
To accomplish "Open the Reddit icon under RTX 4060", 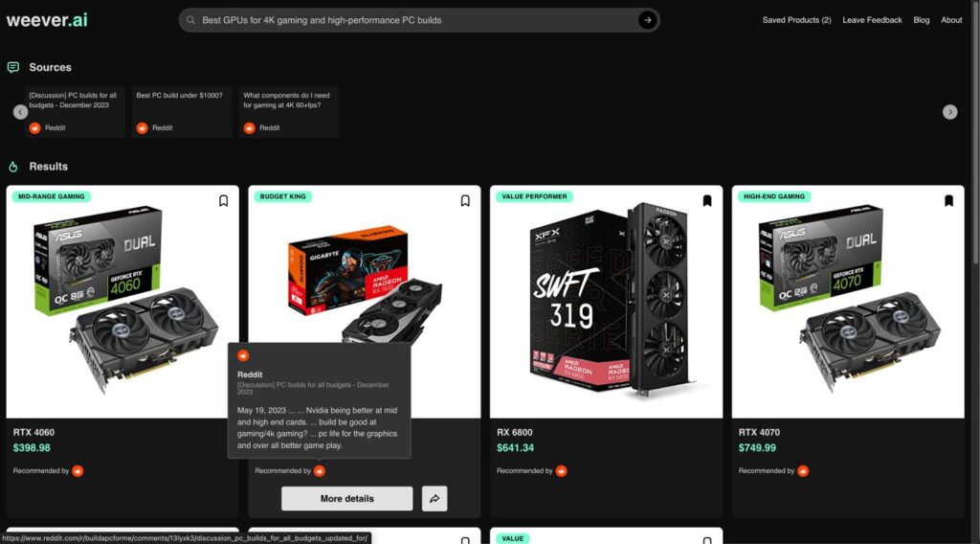I will pyautogui.click(x=78, y=471).
